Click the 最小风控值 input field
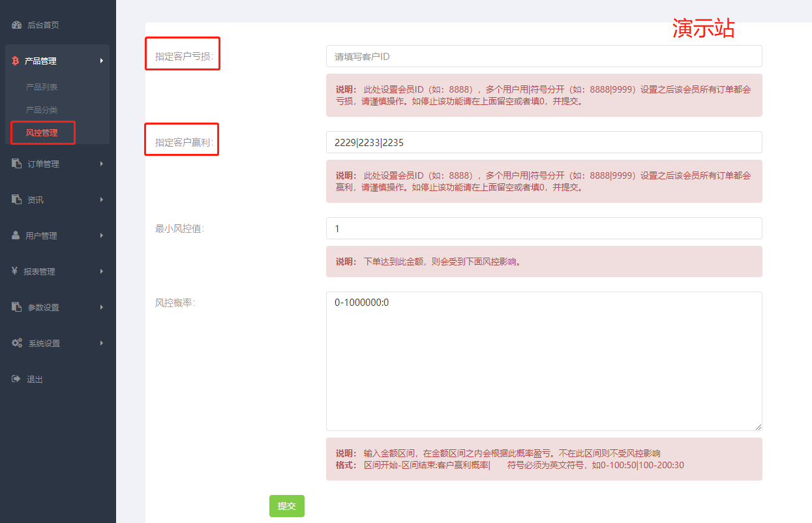Viewport: 812px width, 523px height. click(543, 228)
